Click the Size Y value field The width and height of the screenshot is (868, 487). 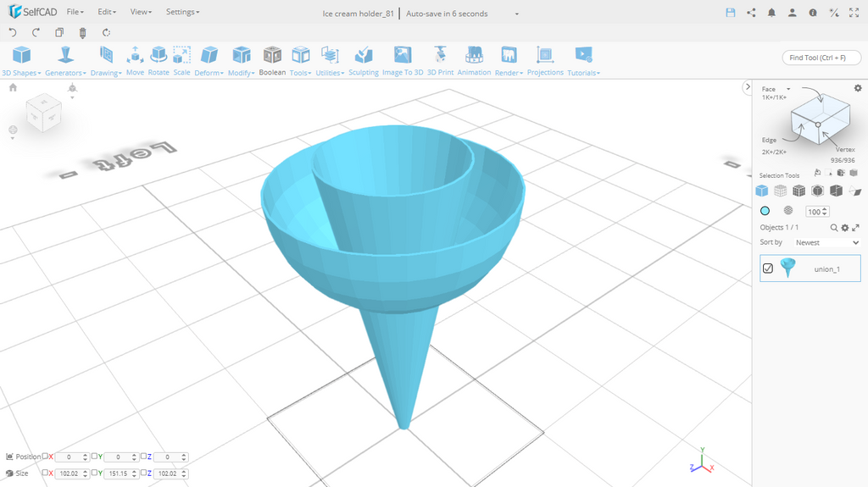[x=120, y=473]
